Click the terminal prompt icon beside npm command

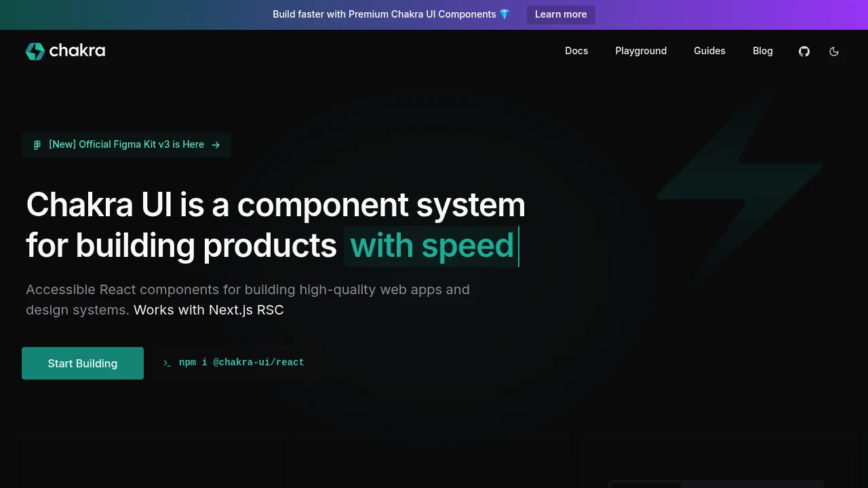click(167, 363)
